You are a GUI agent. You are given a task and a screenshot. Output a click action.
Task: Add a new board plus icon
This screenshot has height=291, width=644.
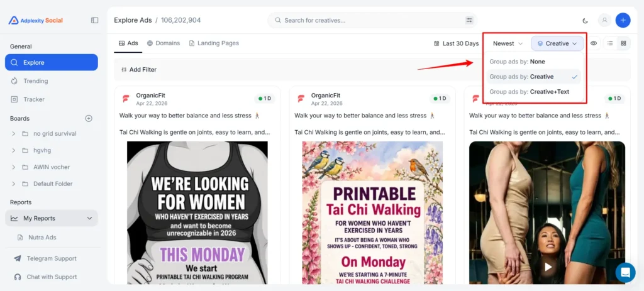89,118
